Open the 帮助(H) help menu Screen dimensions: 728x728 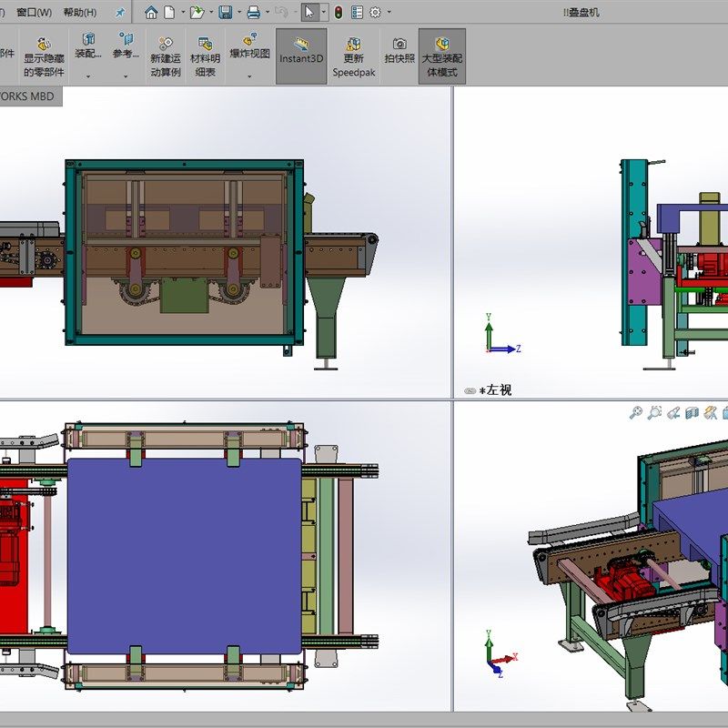coord(80,13)
